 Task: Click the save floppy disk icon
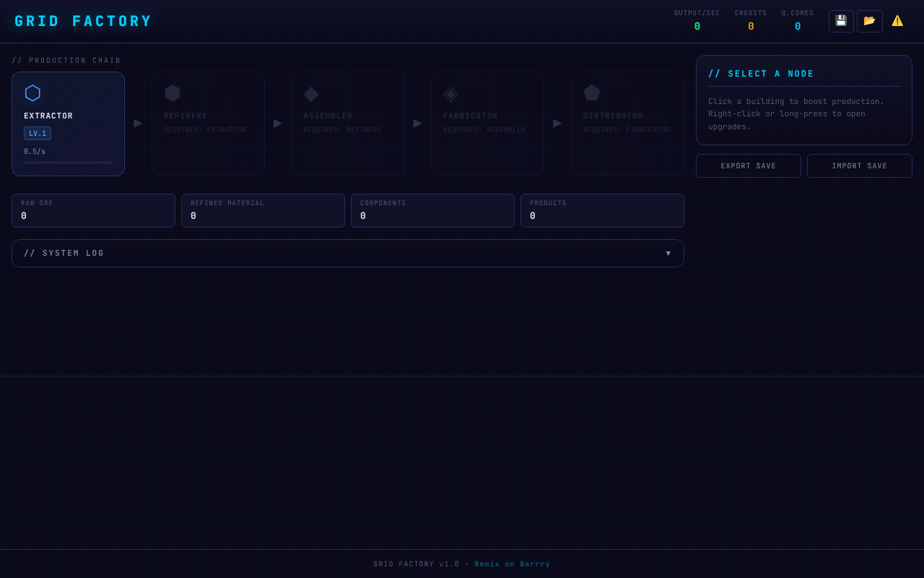[841, 21]
